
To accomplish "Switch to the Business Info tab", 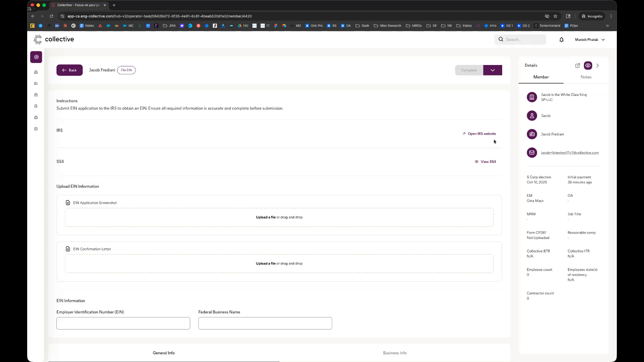I will pyautogui.click(x=394, y=353).
